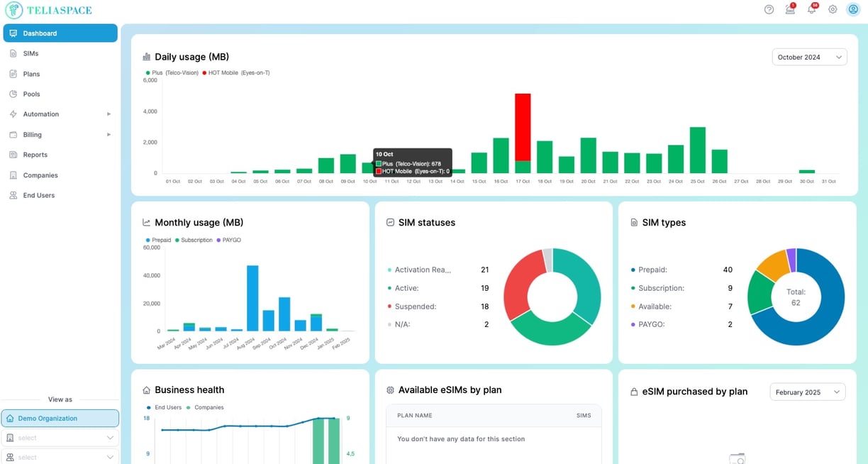Viewport: 868px width, 464px height.
Task: Click the '17 Oct' axis label
Action: 523,182
